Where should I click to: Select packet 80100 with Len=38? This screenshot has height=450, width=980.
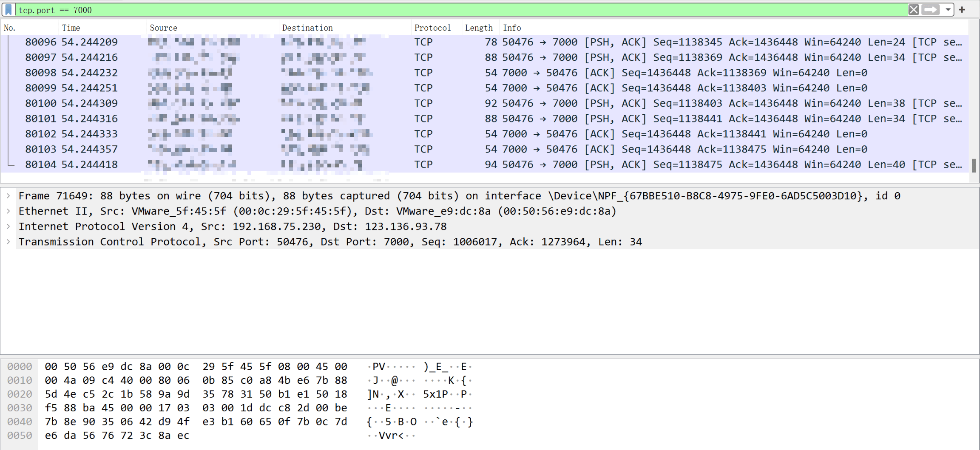pyautogui.click(x=485, y=103)
